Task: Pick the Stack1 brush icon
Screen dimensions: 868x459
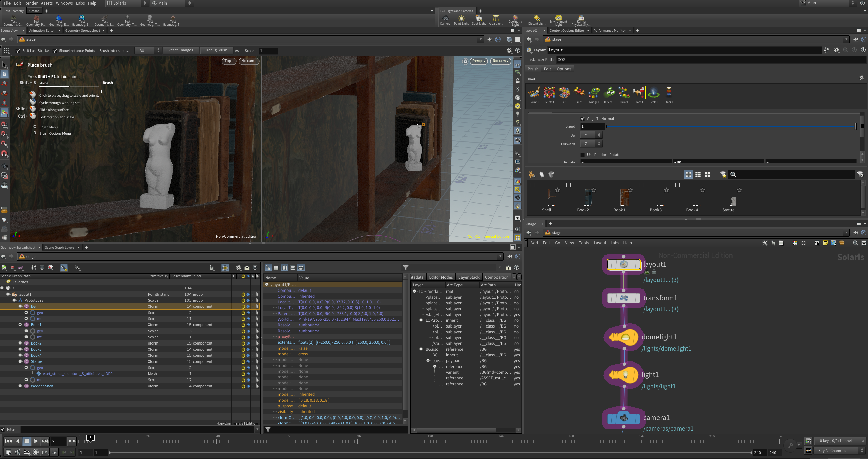Action: point(668,92)
